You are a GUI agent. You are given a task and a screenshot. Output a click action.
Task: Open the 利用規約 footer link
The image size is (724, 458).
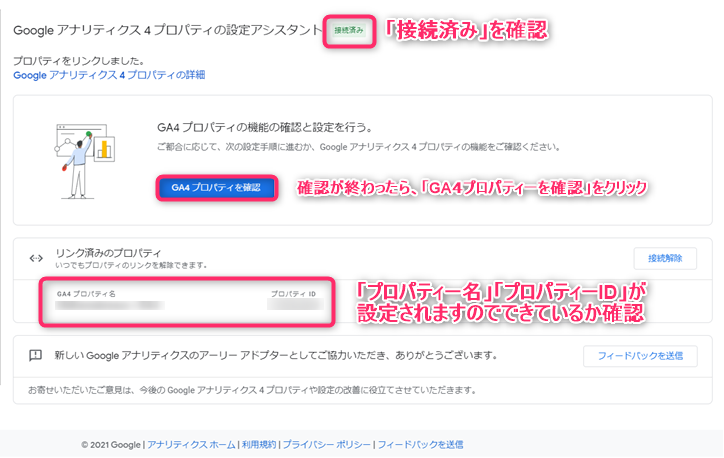point(259,445)
